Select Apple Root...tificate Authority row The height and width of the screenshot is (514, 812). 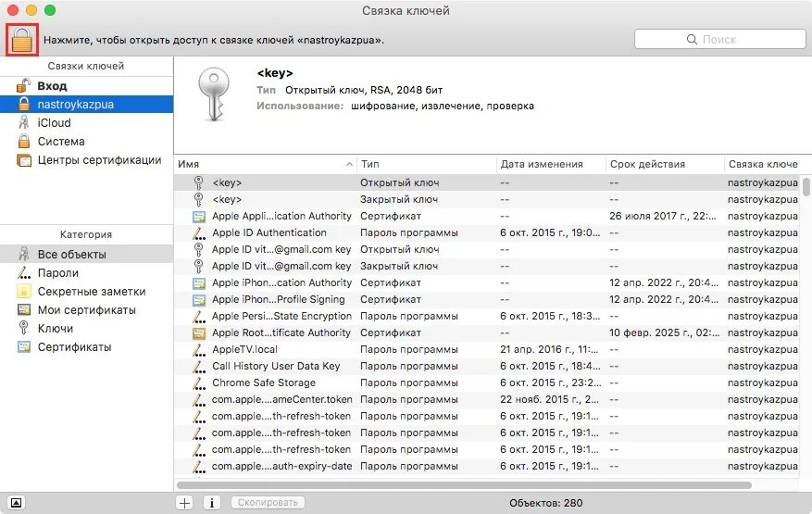488,332
